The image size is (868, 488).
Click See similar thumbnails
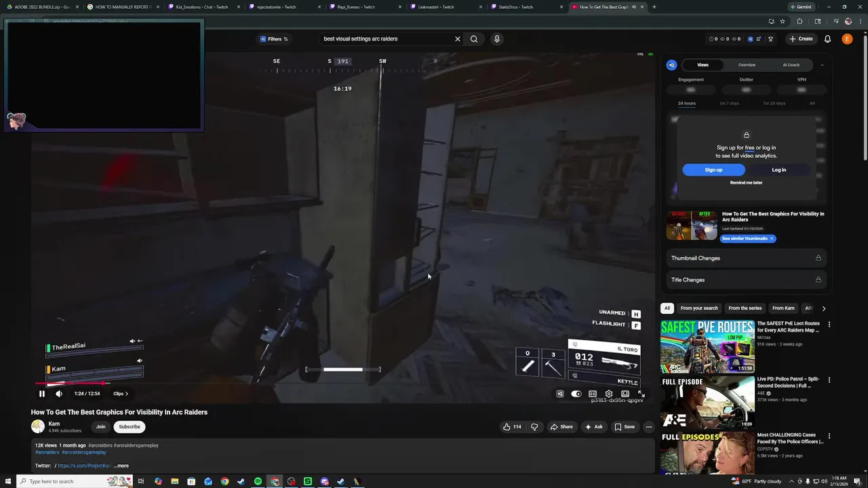click(x=747, y=239)
